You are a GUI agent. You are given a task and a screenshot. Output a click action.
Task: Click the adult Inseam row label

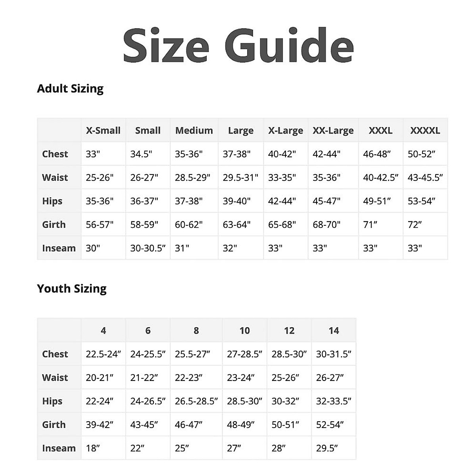click(59, 248)
